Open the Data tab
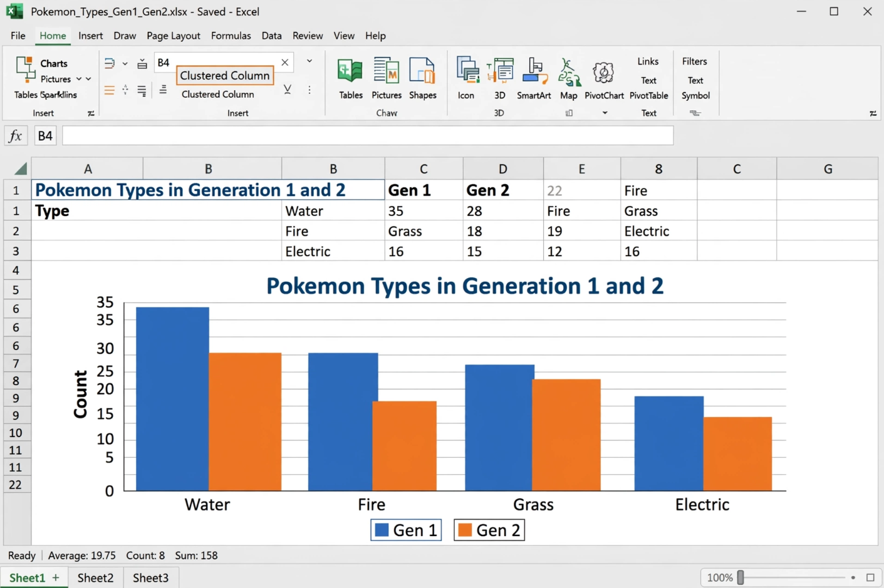The height and width of the screenshot is (588, 884). point(271,36)
